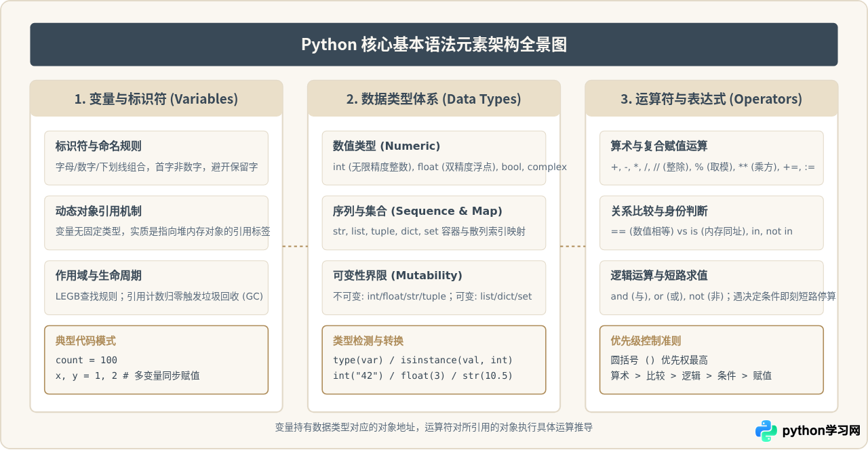The image size is (868, 450).
Task: Click the text 圆括号 () 优先权最高
Action: click(x=659, y=360)
